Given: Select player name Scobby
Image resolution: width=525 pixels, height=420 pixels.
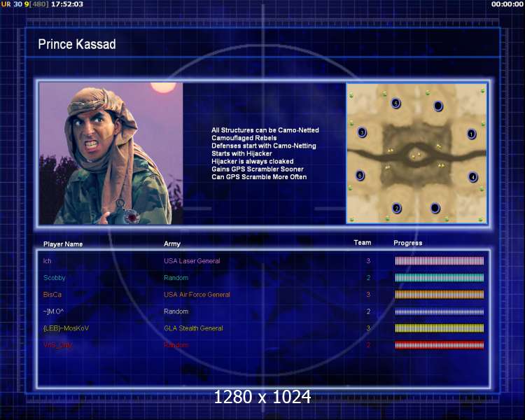Looking at the screenshot, I should tap(54, 278).
